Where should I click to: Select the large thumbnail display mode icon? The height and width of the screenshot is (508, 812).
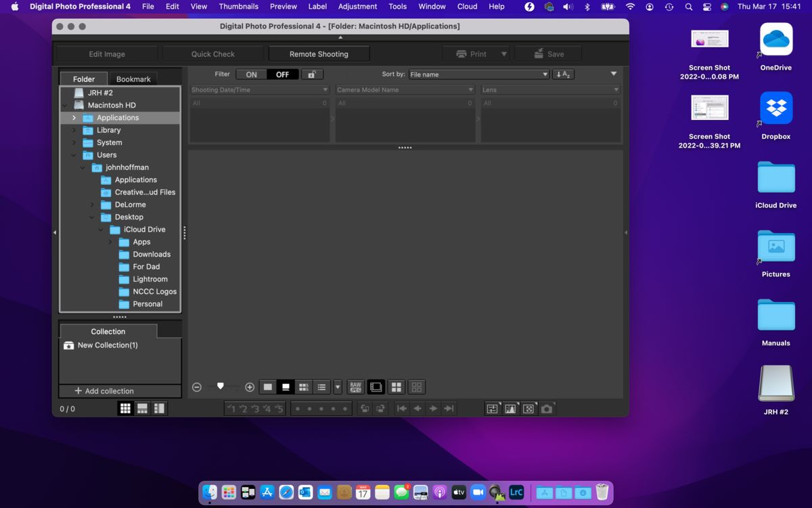[x=268, y=387]
